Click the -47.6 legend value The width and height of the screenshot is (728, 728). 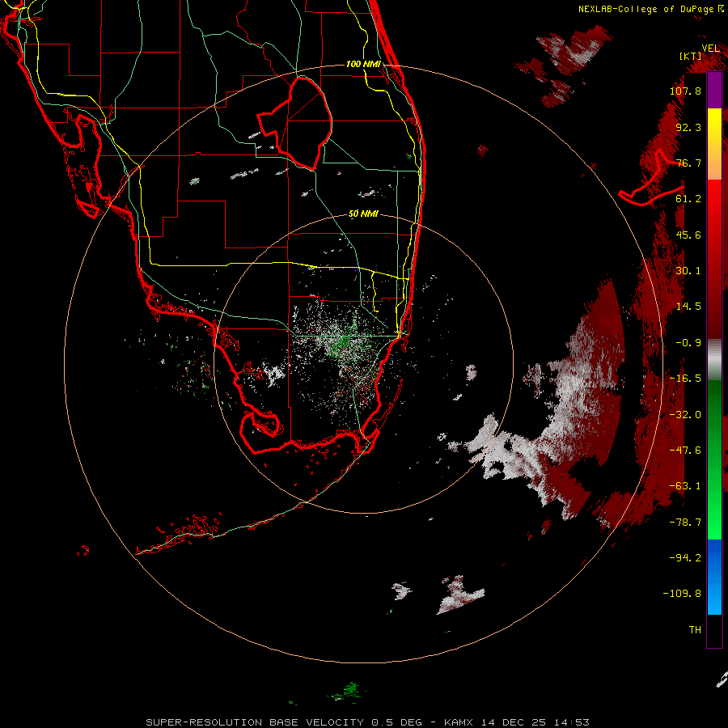pos(685,451)
